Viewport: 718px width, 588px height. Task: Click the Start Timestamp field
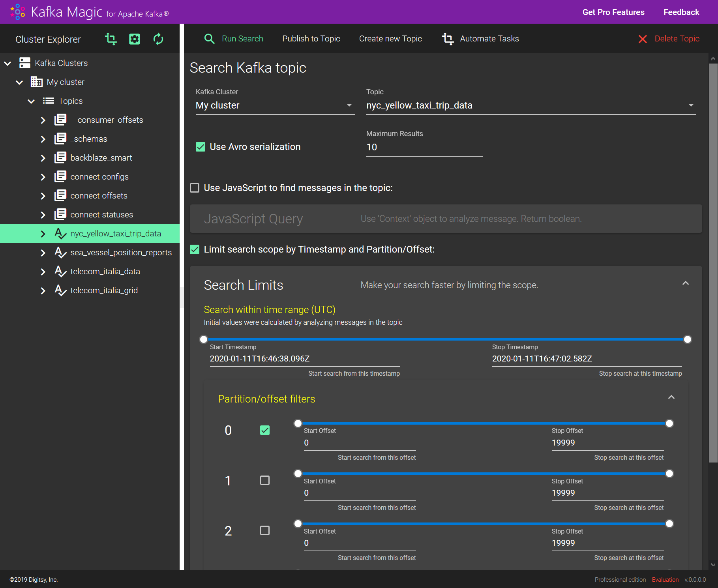click(x=305, y=359)
